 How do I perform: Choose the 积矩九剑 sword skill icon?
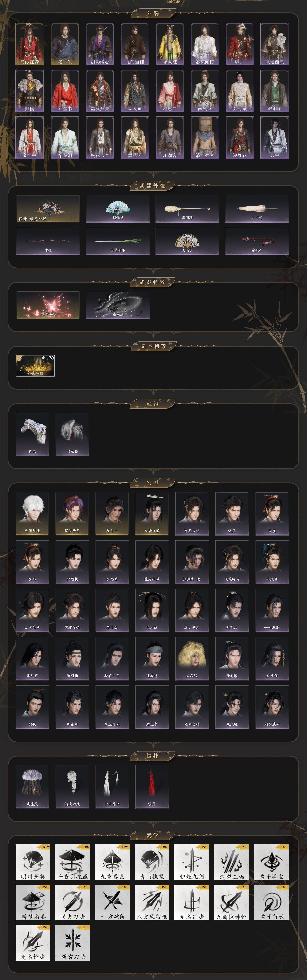coord(192,863)
